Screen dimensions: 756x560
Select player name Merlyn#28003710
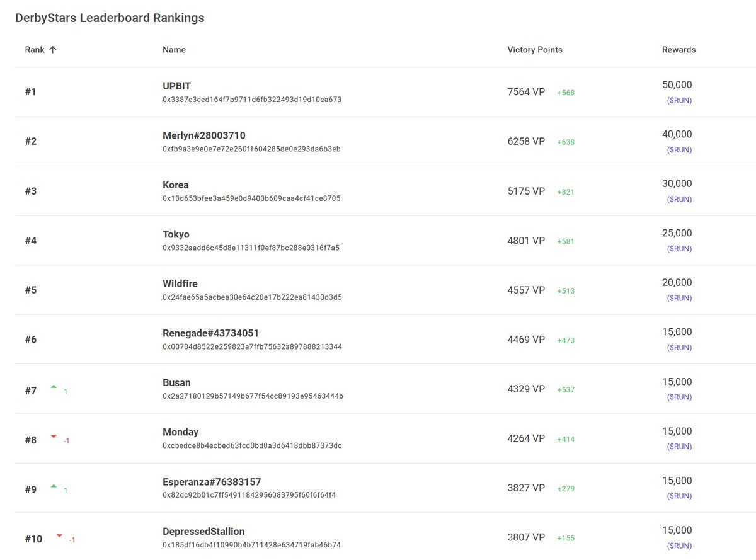pyautogui.click(x=204, y=135)
